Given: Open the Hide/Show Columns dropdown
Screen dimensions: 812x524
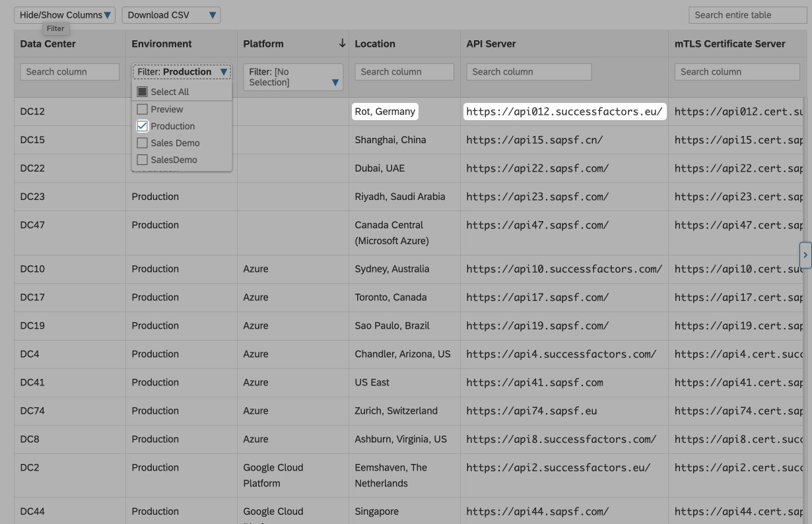Looking at the screenshot, I should pos(65,15).
